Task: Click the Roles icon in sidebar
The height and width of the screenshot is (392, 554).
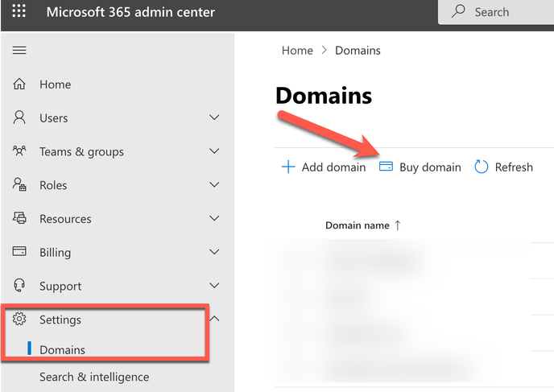Action: pyautogui.click(x=19, y=184)
